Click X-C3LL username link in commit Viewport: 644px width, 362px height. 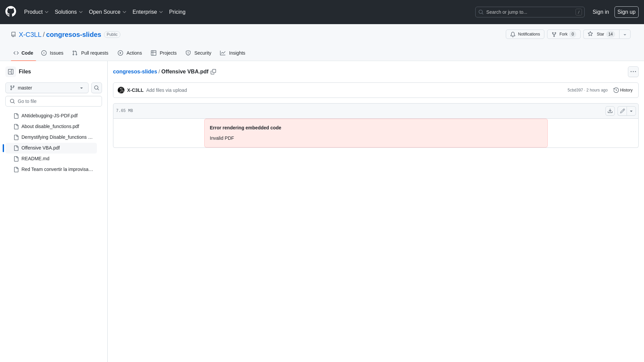tap(136, 90)
